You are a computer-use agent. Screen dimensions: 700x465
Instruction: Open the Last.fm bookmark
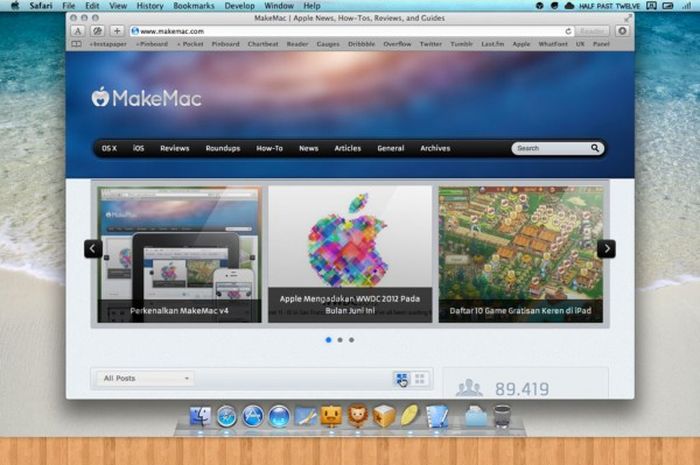[492, 44]
